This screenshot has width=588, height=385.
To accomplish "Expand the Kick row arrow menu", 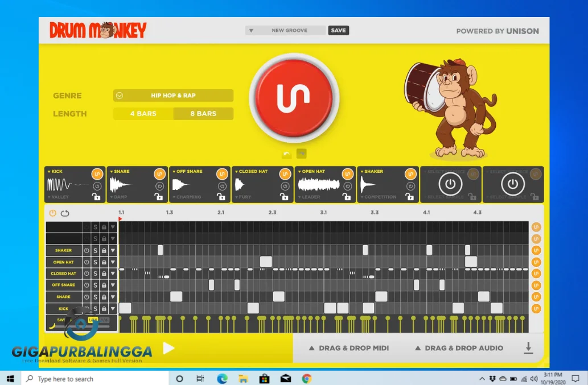I will 113,309.
